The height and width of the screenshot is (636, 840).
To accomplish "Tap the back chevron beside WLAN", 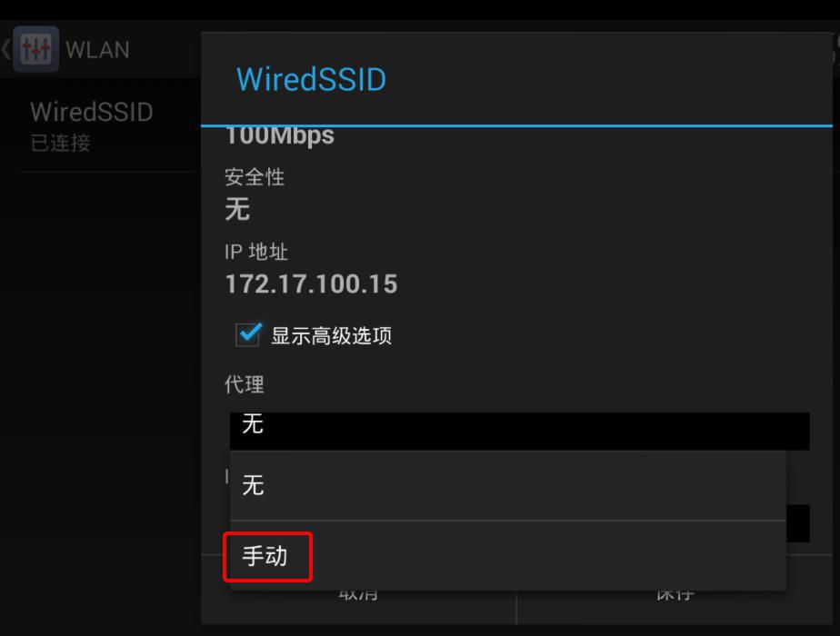I will click(5, 49).
